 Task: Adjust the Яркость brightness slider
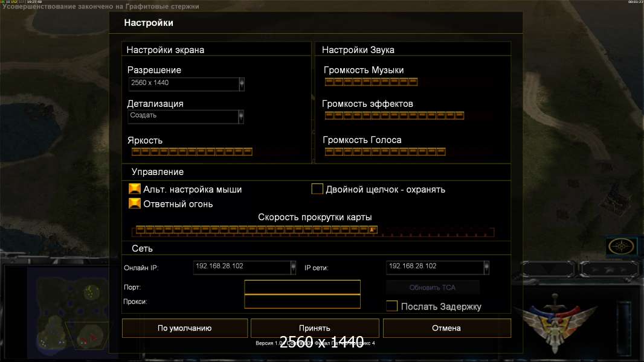(192, 151)
